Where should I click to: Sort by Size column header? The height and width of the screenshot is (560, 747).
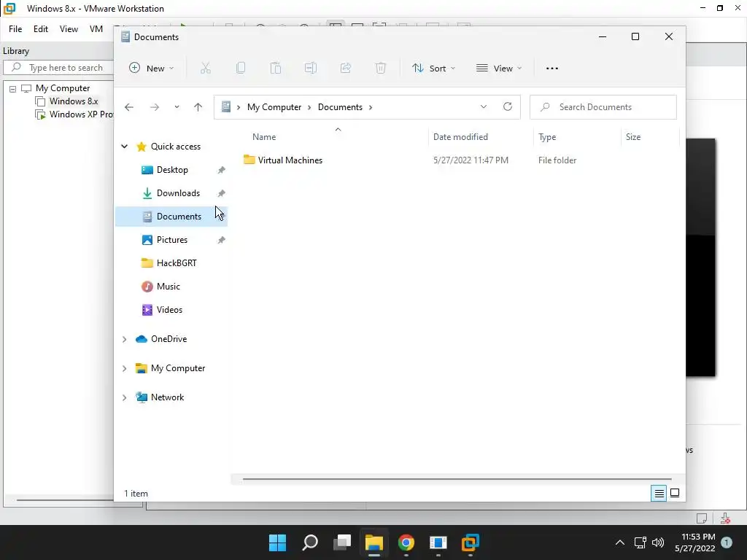click(632, 136)
